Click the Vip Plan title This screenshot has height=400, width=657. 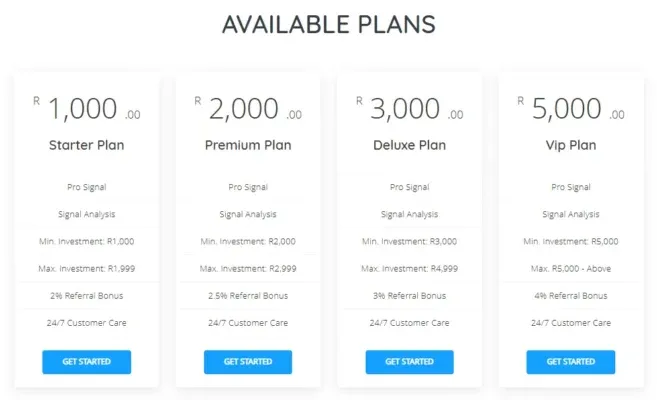pyautogui.click(x=571, y=145)
